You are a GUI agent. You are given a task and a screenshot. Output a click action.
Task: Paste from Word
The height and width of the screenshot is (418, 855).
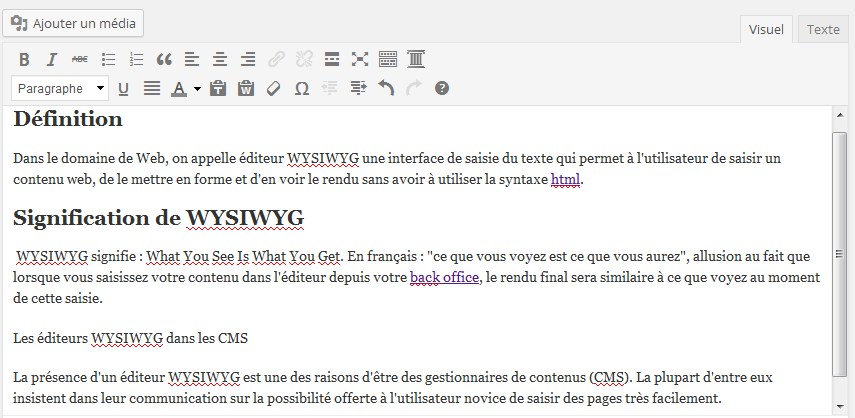246,88
